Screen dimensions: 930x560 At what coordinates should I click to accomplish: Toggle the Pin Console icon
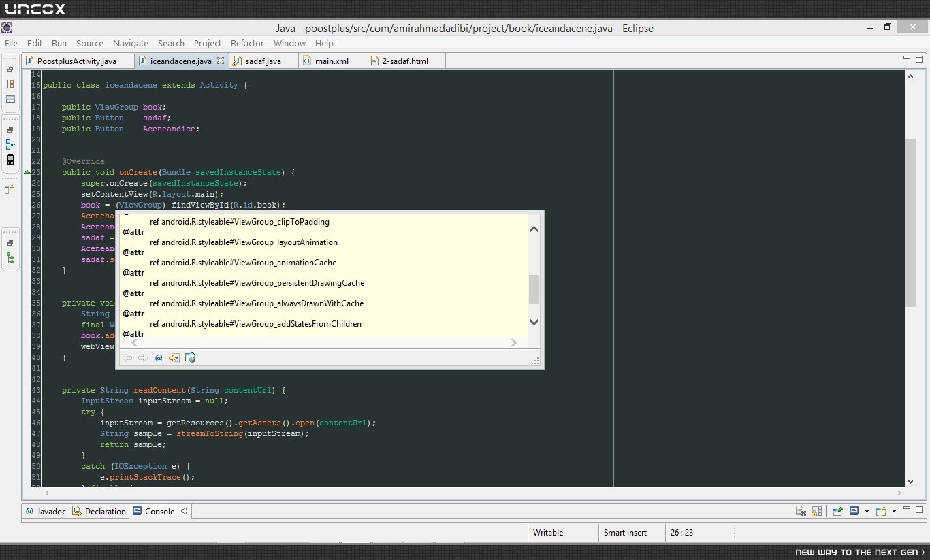click(x=838, y=511)
